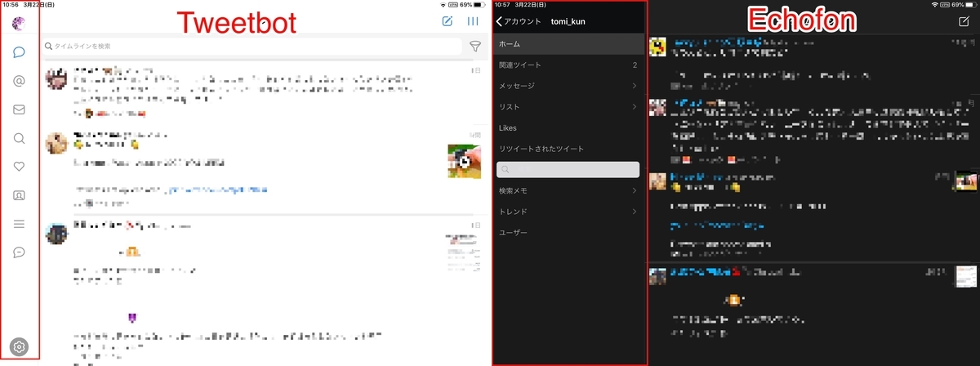Image resolution: width=980 pixels, height=366 pixels.
Task: Open トレンド in Echofon menu
Action: (x=569, y=212)
